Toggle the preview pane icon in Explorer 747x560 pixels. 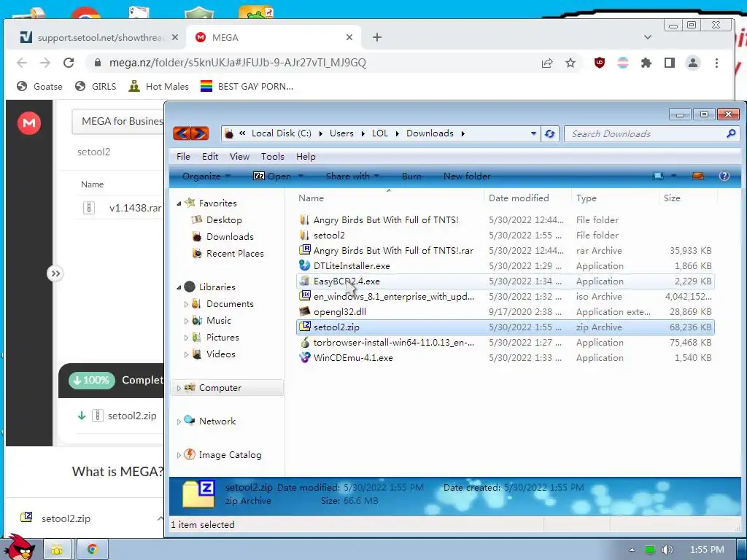(x=698, y=176)
